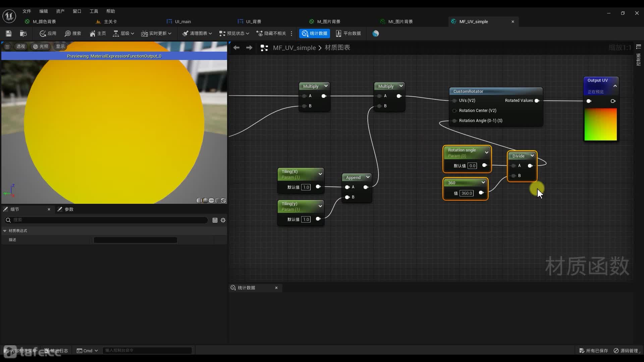Collapse the Rotation angle node chevron
The width and height of the screenshot is (644, 362).
click(x=487, y=153)
